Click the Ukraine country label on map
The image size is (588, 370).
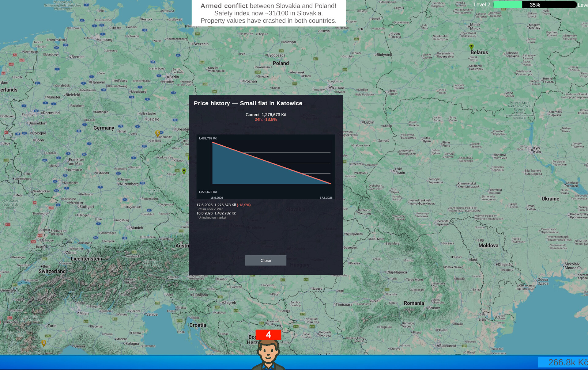click(550, 199)
